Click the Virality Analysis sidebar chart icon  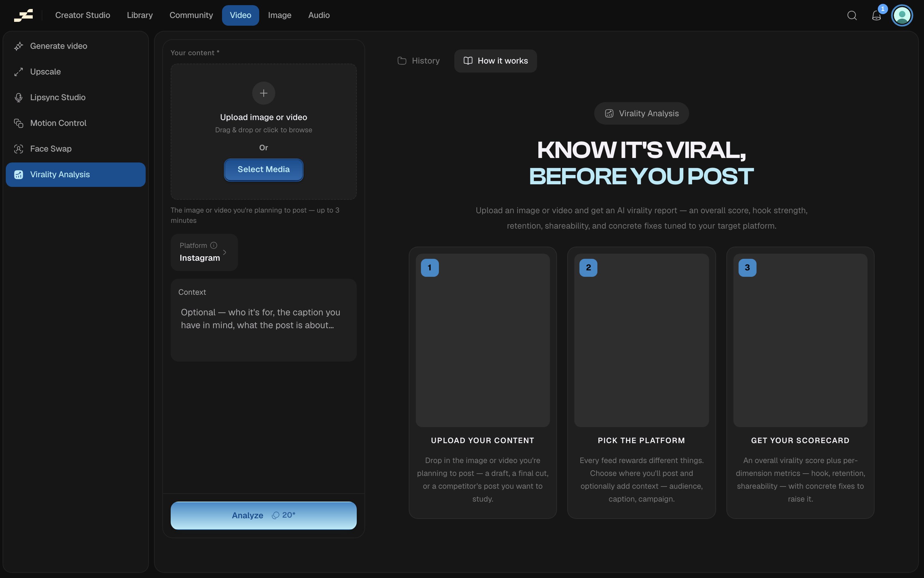pos(18,175)
